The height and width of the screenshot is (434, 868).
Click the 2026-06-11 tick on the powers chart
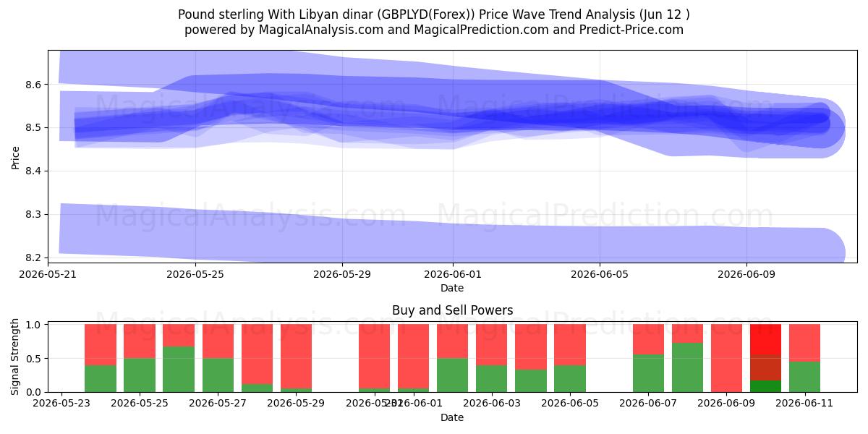pos(804,404)
